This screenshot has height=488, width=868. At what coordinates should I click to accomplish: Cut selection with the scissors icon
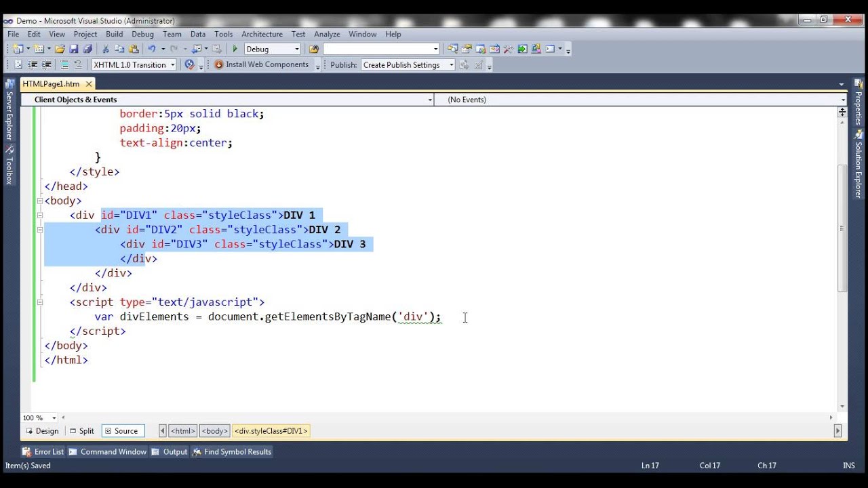pos(105,49)
